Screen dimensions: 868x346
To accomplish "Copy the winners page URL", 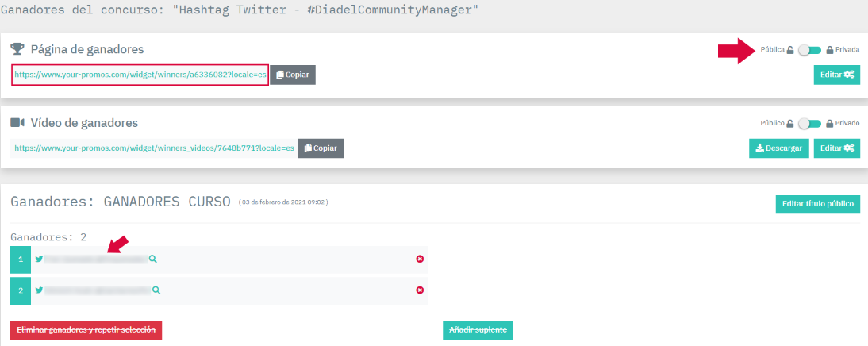I will click(x=293, y=75).
